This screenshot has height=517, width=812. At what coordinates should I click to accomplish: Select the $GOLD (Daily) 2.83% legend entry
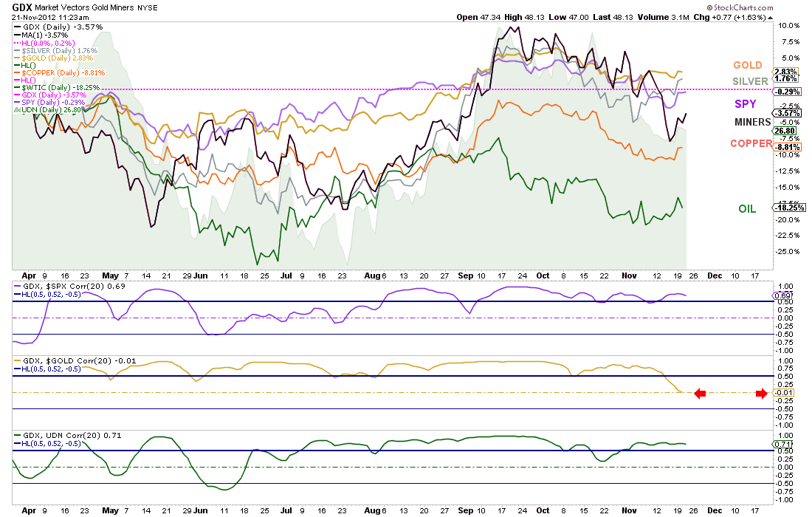(x=53, y=58)
